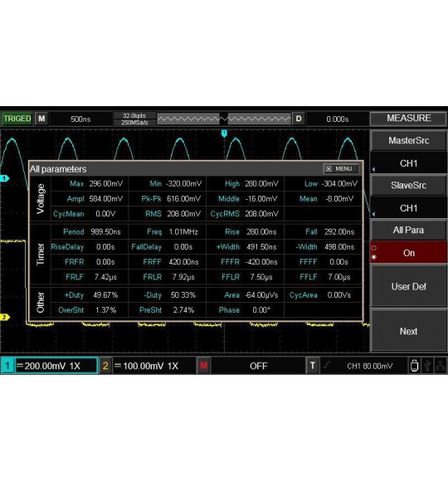
Task: Click the USB connection status icon
Action: [x=427, y=366]
